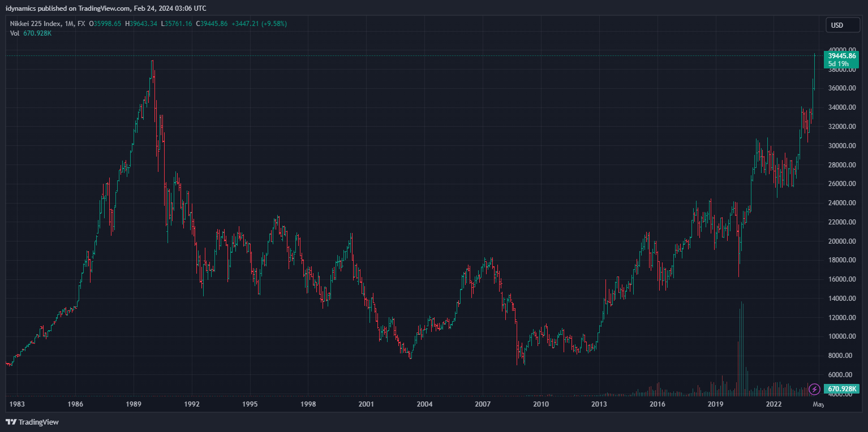The image size is (868, 432).
Task: Click the 30000.00 price scale label
Action: tap(841, 146)
